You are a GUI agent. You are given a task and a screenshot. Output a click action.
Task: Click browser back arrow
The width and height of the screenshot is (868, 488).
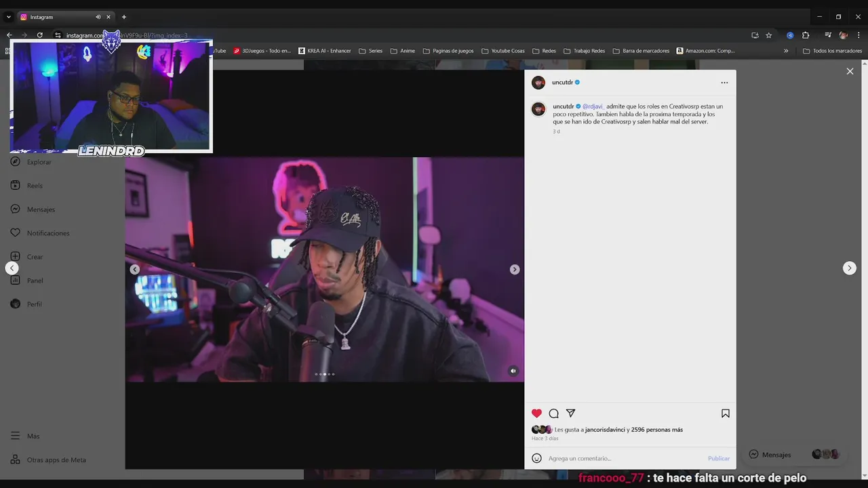[9, 35]
